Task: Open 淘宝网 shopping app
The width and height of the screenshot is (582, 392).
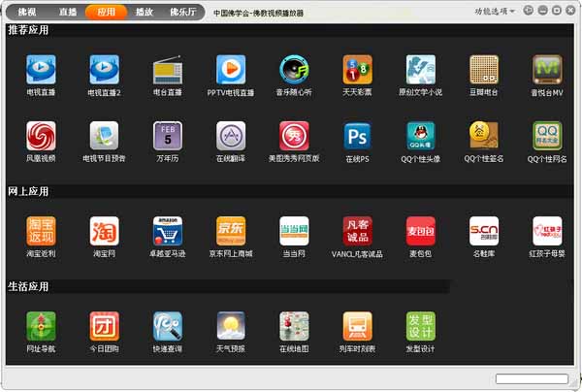Action: click(105, 231)
